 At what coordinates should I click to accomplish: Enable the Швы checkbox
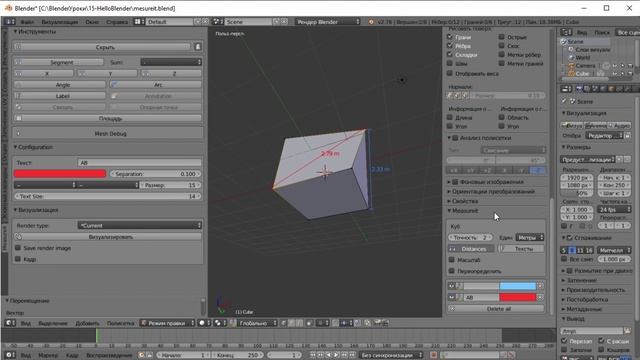click(450, 63)
